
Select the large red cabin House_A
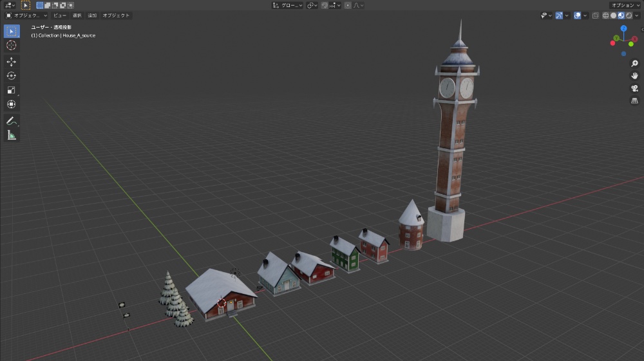(x=221, y=295)
